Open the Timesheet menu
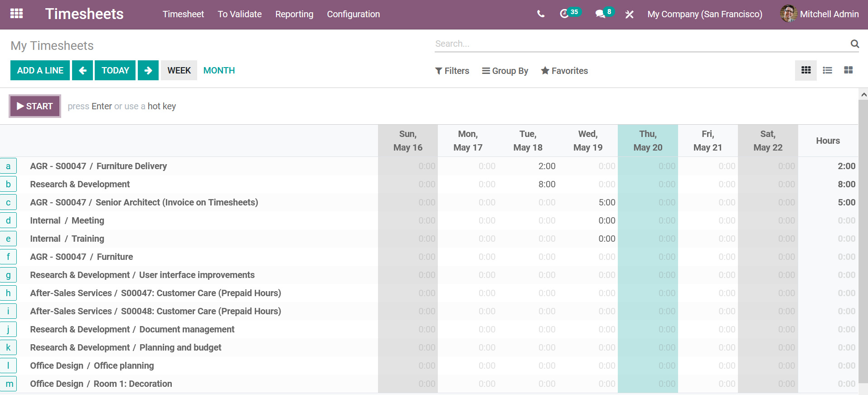The height and width of the screenshot is (395, 868). [183, 14]
